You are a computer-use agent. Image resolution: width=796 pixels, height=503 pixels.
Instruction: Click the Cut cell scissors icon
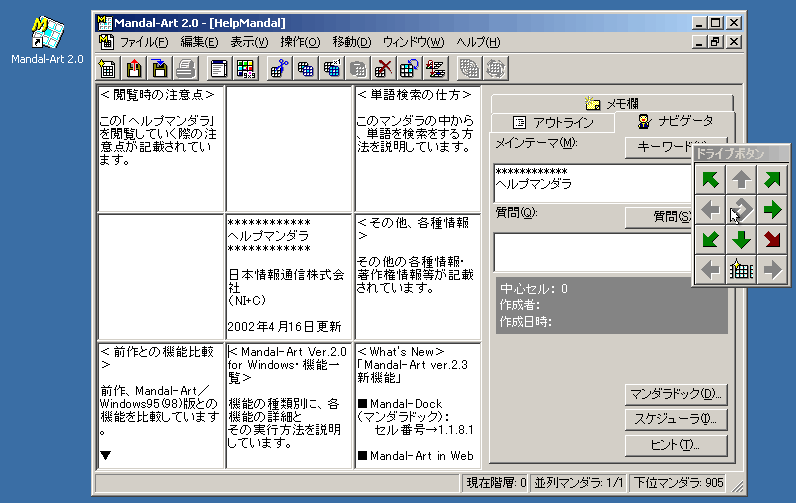click(279, 69)
